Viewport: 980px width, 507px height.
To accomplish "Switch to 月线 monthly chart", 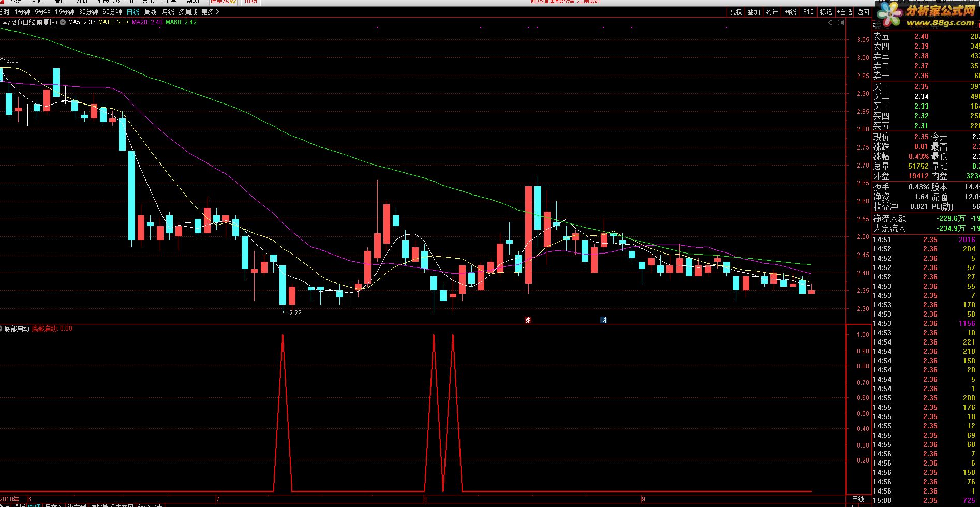I will tap(168, 12).
